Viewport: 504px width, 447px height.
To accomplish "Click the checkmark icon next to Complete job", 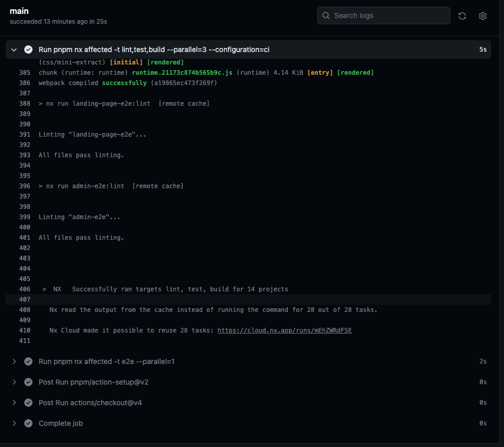I will 28,423.
